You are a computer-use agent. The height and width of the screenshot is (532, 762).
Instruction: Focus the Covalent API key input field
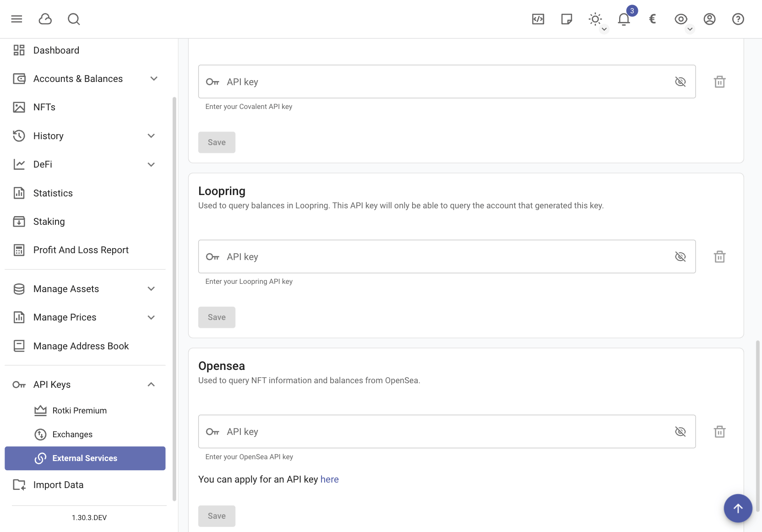point(447,81)
